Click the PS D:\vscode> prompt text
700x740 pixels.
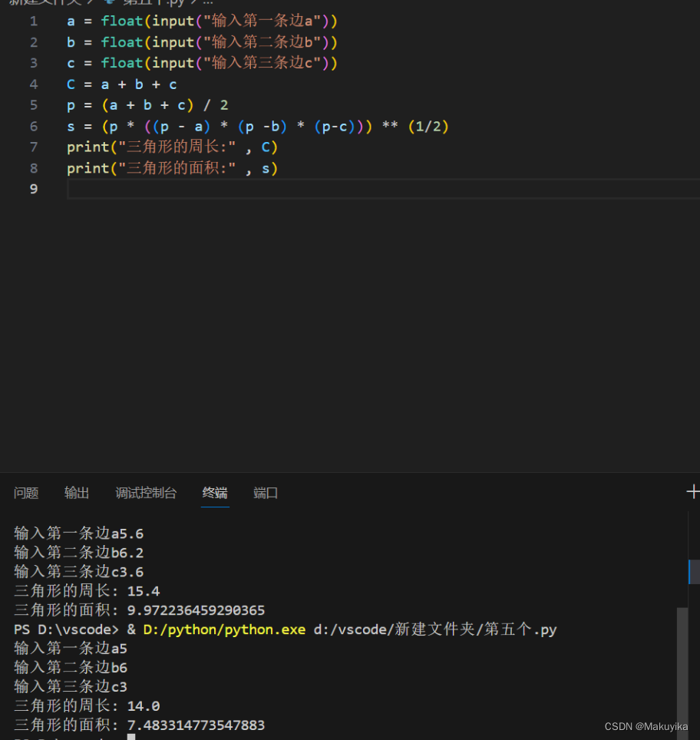[x=66, y=629]
